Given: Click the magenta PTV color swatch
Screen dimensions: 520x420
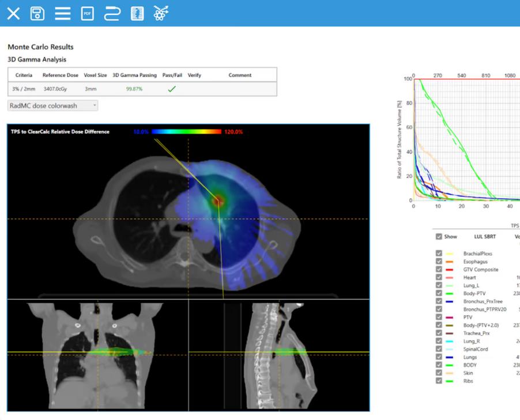Looking at the screenshot, I should (449, 317).
